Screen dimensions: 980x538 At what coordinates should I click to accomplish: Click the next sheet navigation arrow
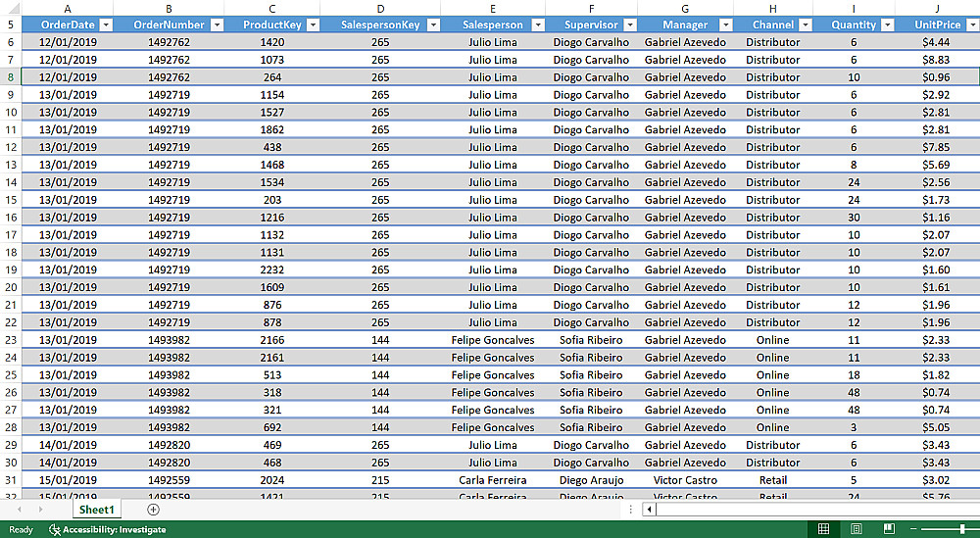(40, 510)
